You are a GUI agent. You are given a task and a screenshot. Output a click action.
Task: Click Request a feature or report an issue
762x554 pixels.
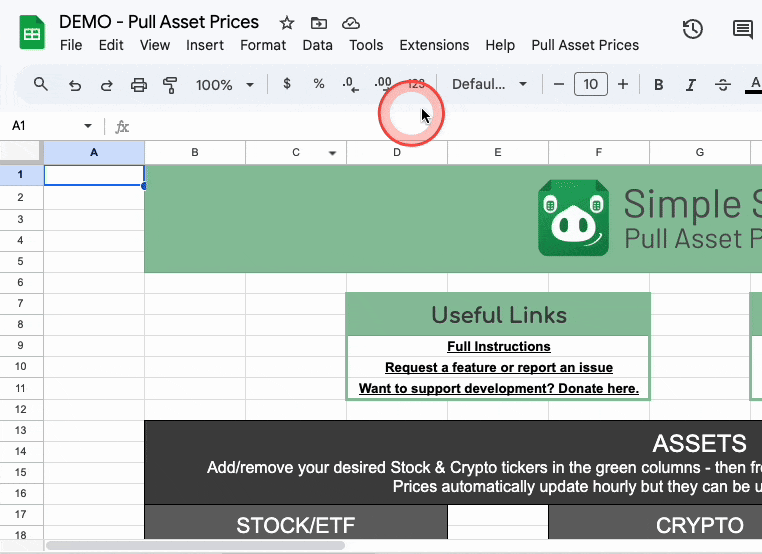499,367
